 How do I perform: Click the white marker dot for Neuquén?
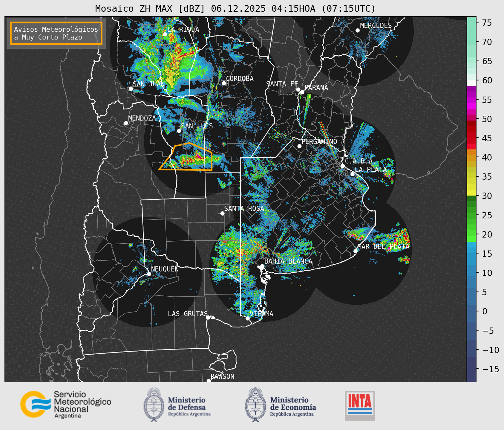149,274
